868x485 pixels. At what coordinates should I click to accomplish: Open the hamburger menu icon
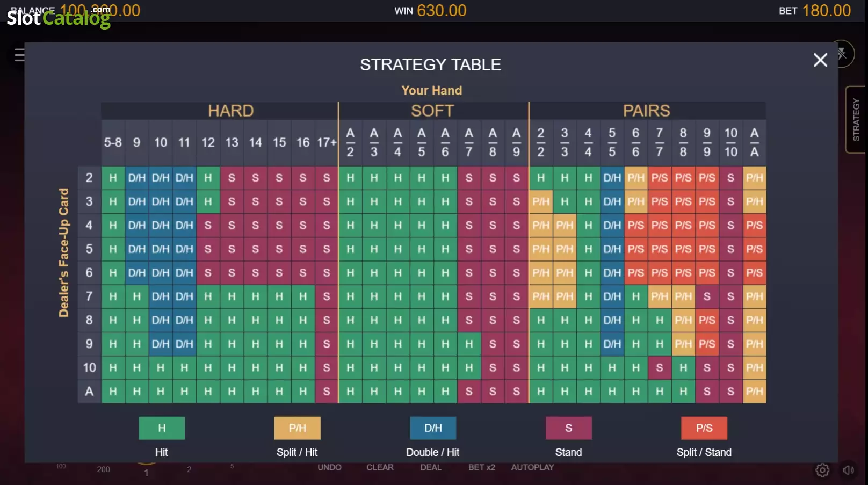[x=19, y=55]
